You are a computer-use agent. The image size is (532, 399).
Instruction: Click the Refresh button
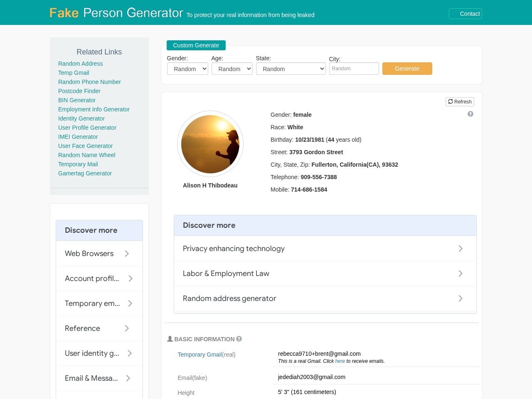coord(460,102)
